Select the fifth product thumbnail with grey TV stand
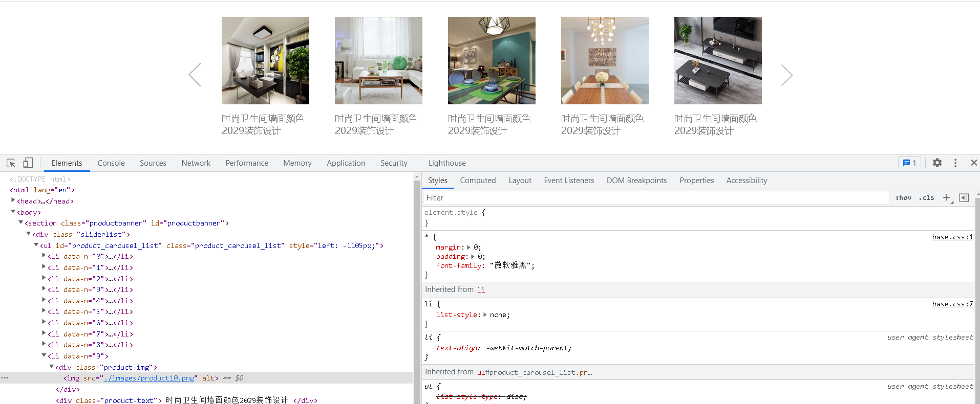Screen dimensions: 980x404 pos(718,60)
